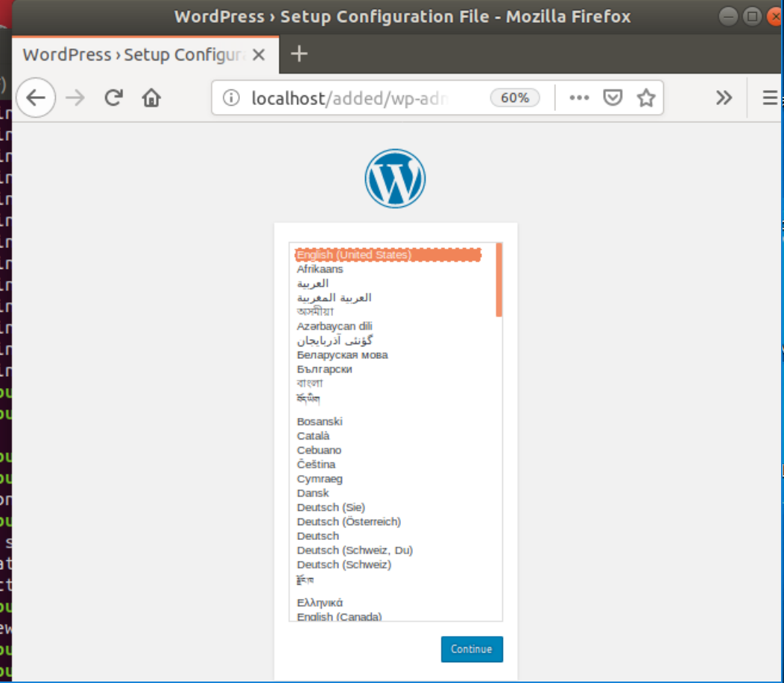This screenshot has width=784, height=683.
Task: Select English (United States) language
Action: click(x=388, y=255)
